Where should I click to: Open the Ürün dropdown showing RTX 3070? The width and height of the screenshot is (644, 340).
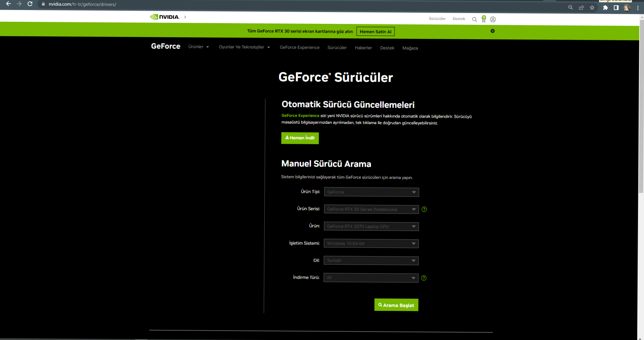pyautogui.click(x=371, y=226)
